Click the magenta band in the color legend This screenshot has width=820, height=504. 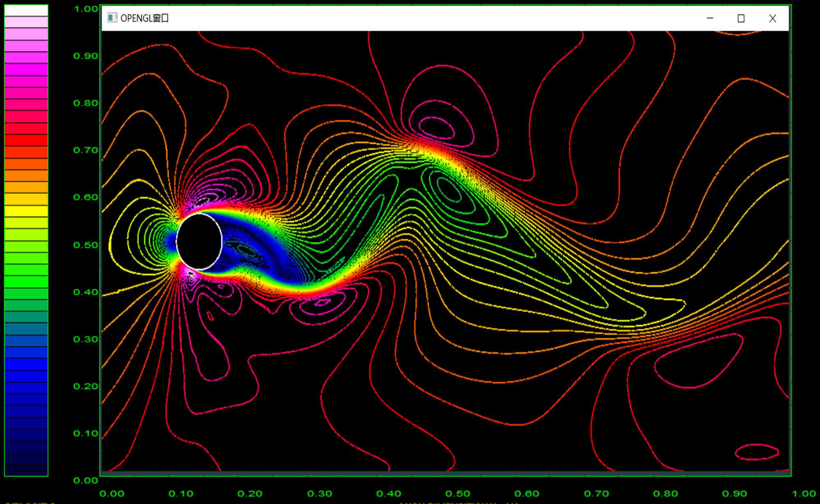point(26,69)
